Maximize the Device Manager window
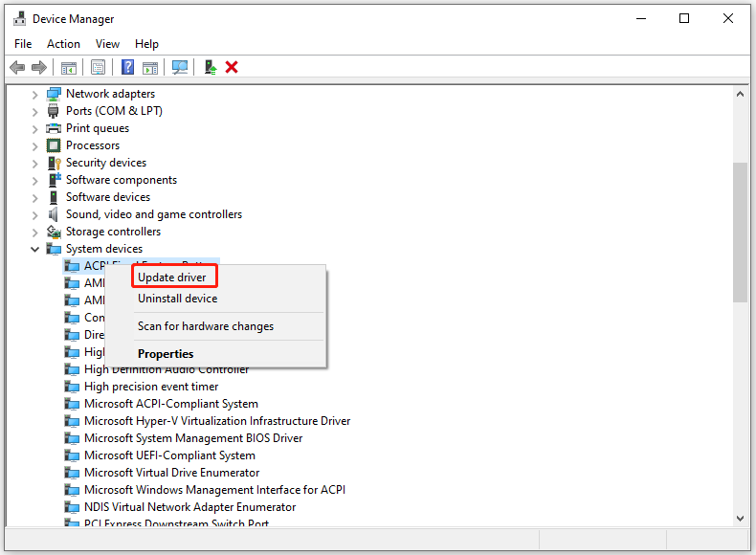Image resolution: width=756 pixels, height=555 pixels. tap(684, 18)
